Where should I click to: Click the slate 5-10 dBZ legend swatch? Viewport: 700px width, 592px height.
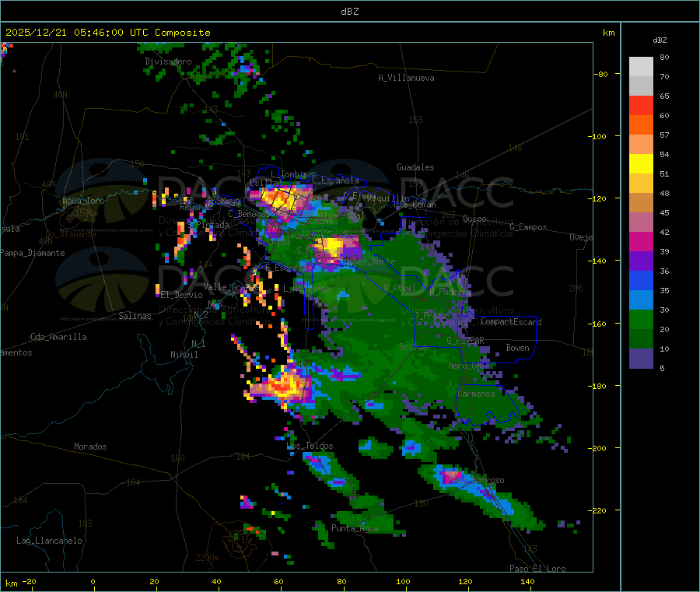point(641,359)
